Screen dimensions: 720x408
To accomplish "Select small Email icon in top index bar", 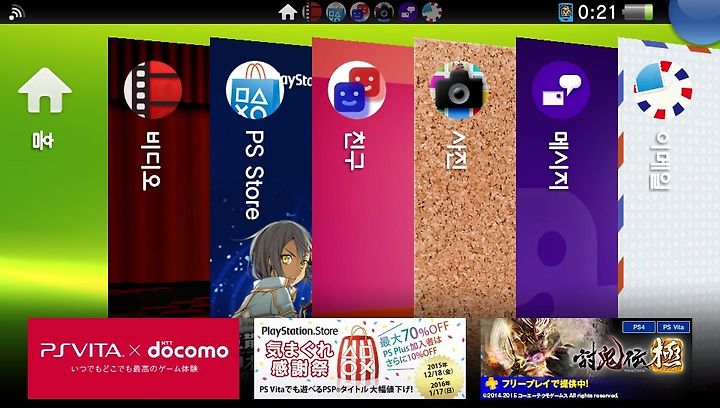I will point(432,12).
